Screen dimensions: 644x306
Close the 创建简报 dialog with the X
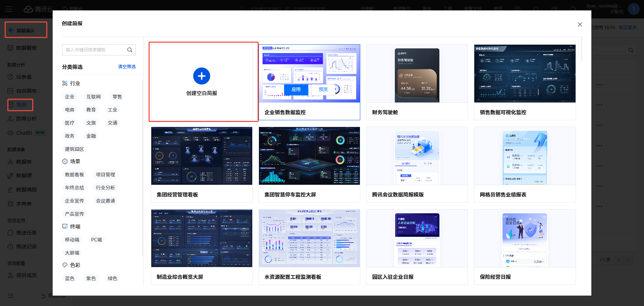tap(580, 25)
